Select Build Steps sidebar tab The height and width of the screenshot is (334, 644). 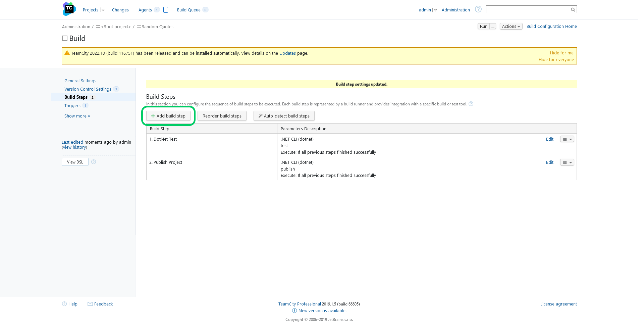click(x=76, y=97)
